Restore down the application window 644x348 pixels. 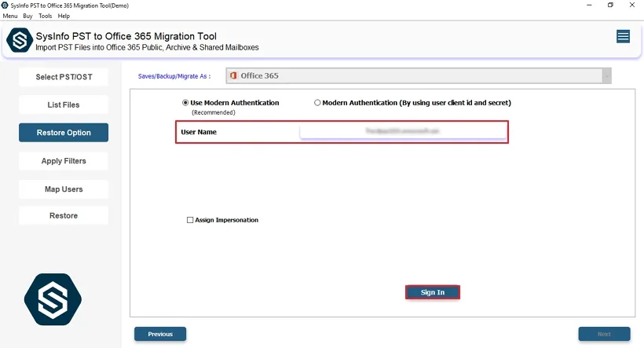(610, 5)
